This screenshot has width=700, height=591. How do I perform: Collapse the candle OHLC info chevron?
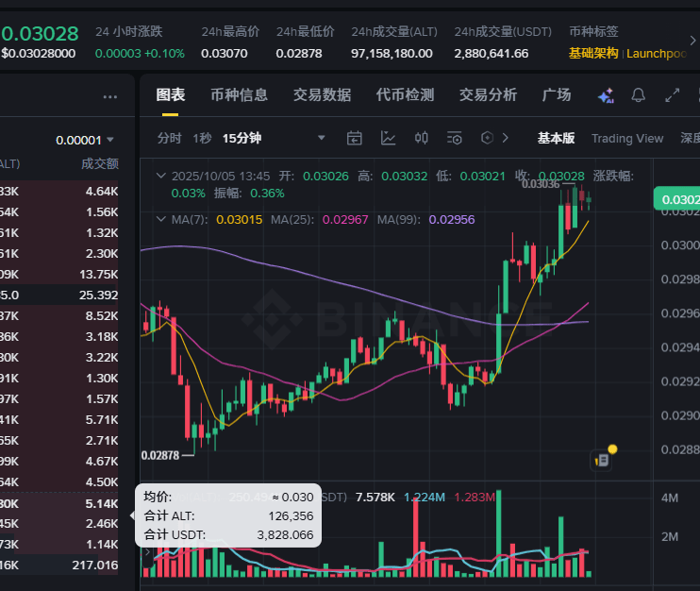coord(160,176)
